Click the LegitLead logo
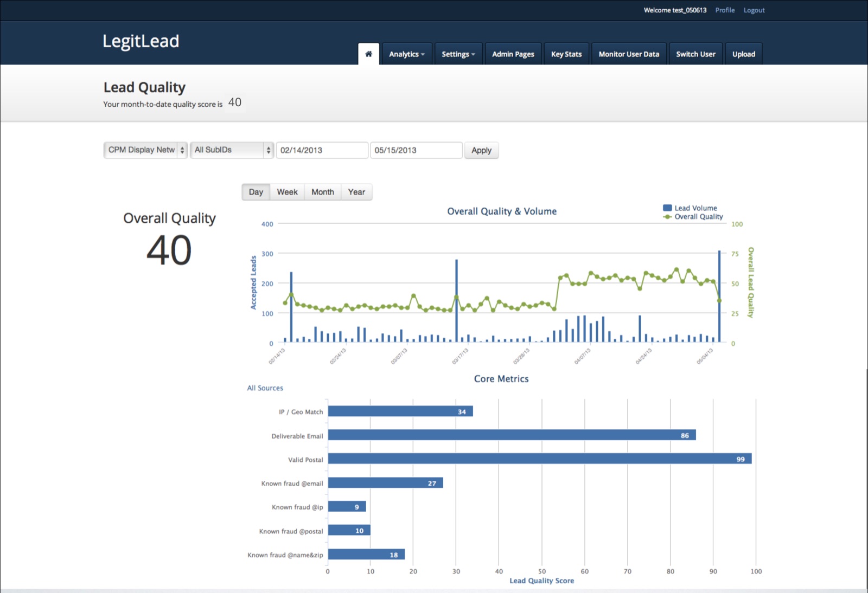The height and width of the screenshot is (593, 868). [x=141, y=41]
